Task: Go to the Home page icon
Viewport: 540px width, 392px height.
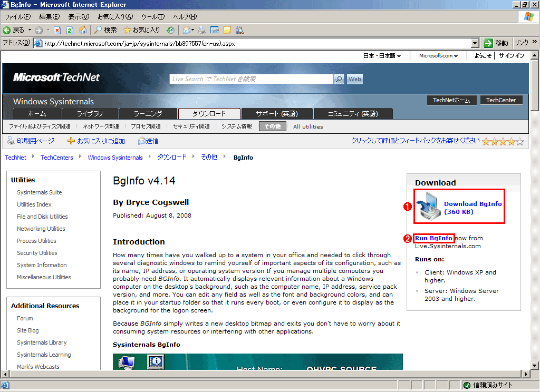Action: point(83,30)
